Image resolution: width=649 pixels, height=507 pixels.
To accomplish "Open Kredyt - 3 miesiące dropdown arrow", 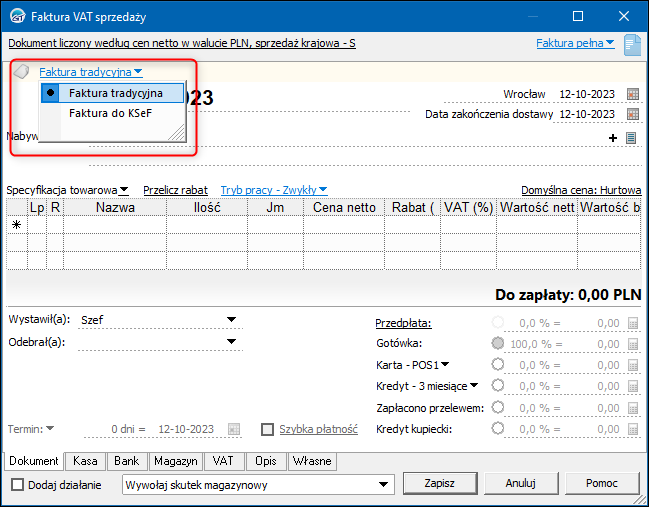I will [474, 385].
